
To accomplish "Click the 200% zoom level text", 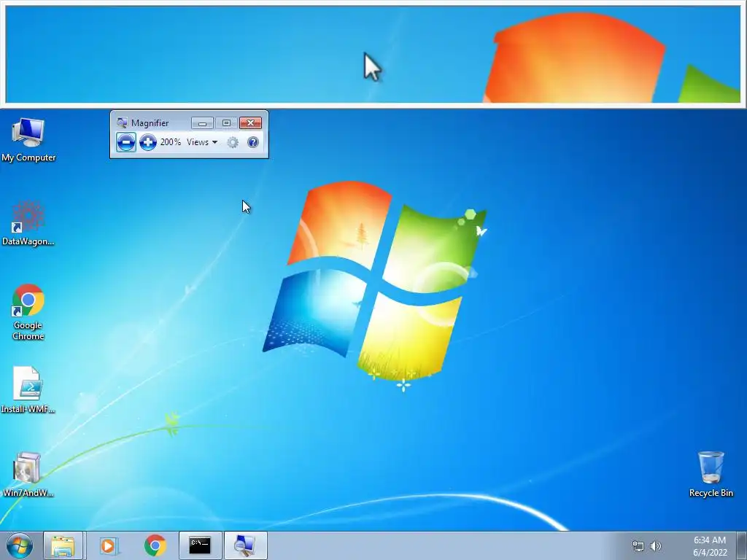I will (x=170, y=142).
